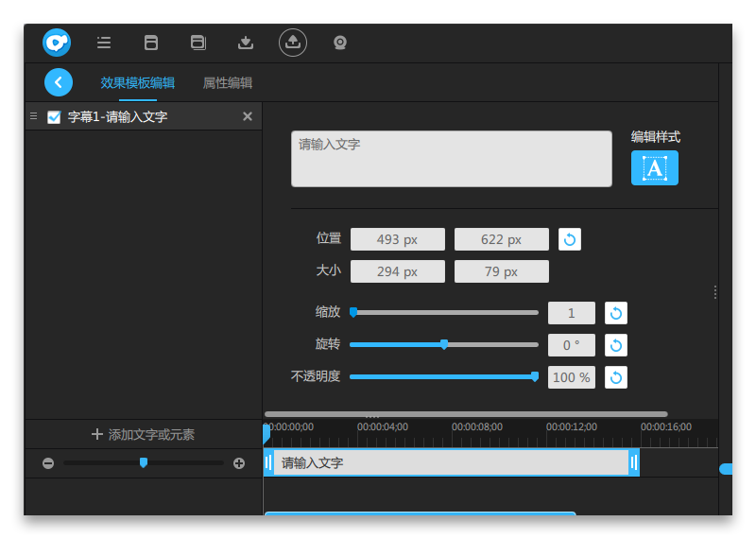756x539 pixels.
Task: Go back with the blue arrow button
Action: (x=59, y=82)
